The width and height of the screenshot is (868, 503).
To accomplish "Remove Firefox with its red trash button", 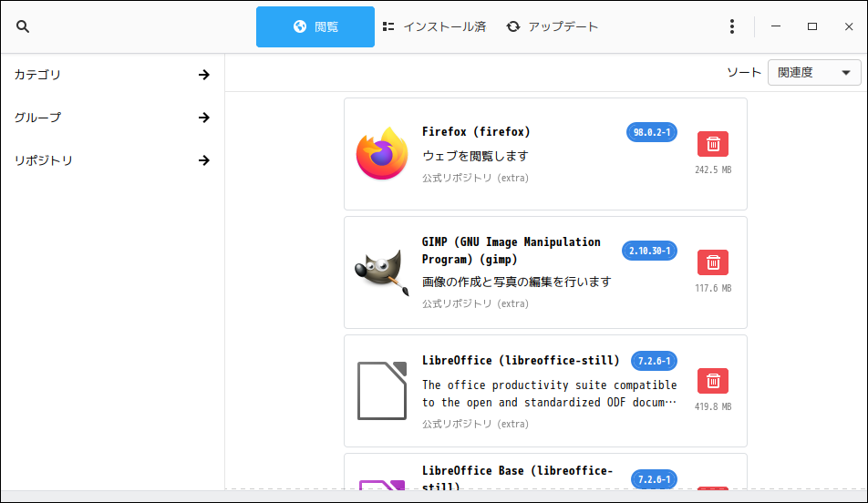I will 713,144.
